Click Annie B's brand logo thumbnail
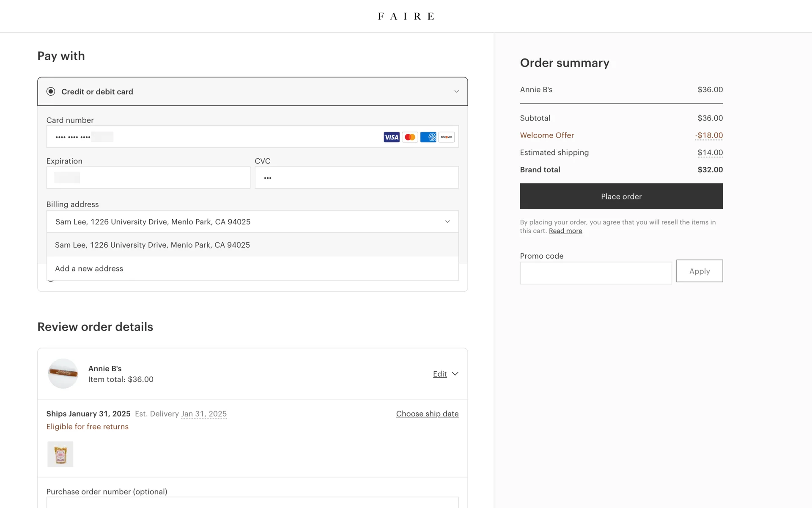Image resolution: width=812 pixels, height=508 pixels. pyautogui.click(x=63, y=373)
